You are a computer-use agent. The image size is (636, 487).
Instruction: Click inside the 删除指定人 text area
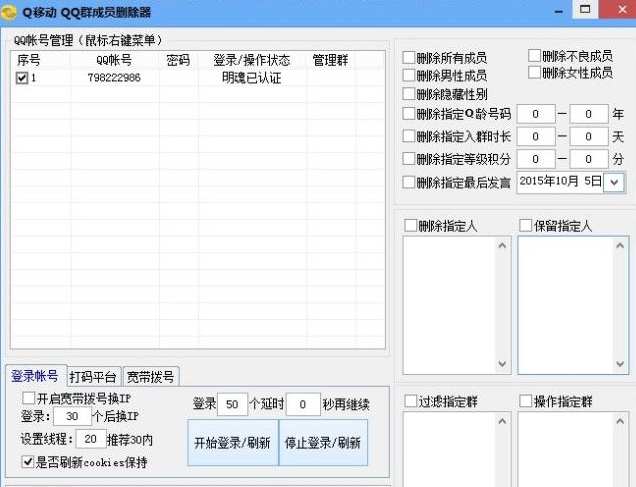[x=449, y=305]
